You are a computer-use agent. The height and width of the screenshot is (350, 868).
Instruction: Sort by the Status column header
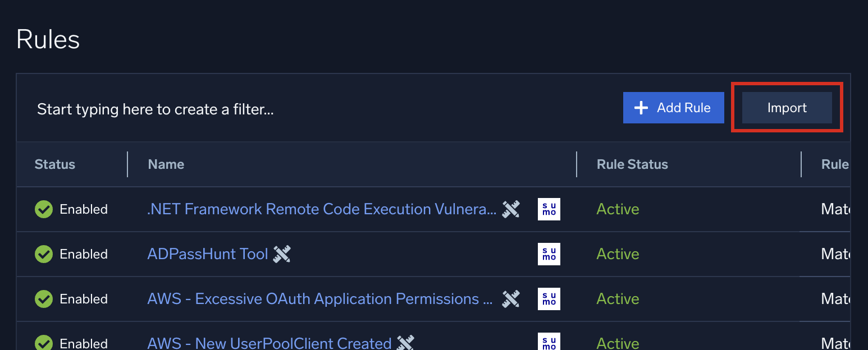pyautogui.click(x=55, y=164)
